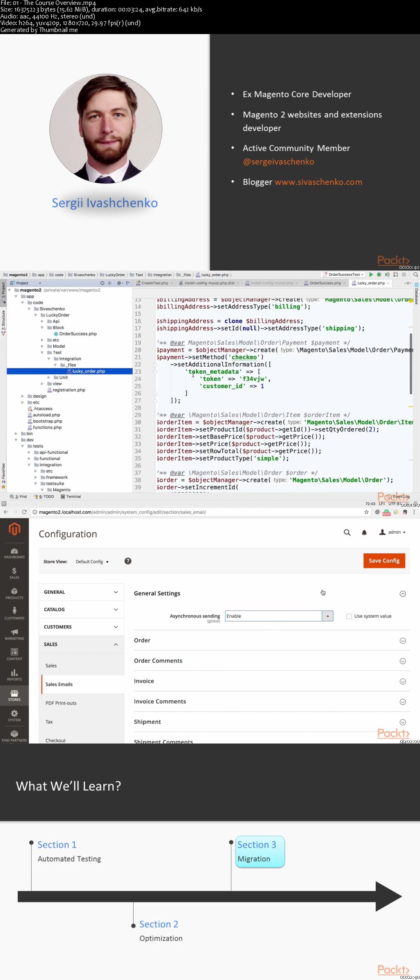Open the browser three-dot menu
This screenshot has width=420, height=980.
[414, 512]
